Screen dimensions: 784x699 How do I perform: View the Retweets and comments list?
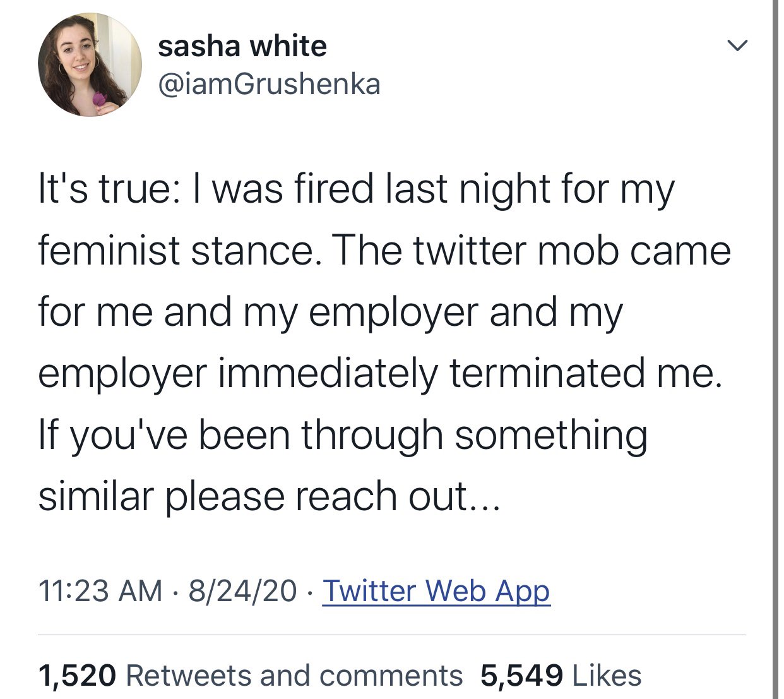[294, 676]
